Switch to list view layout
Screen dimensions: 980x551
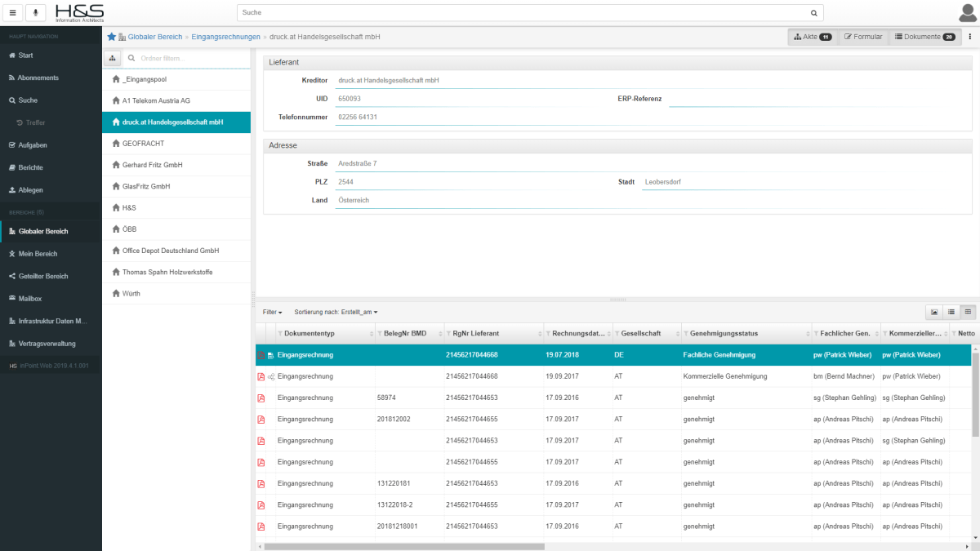tap(951, 312)
